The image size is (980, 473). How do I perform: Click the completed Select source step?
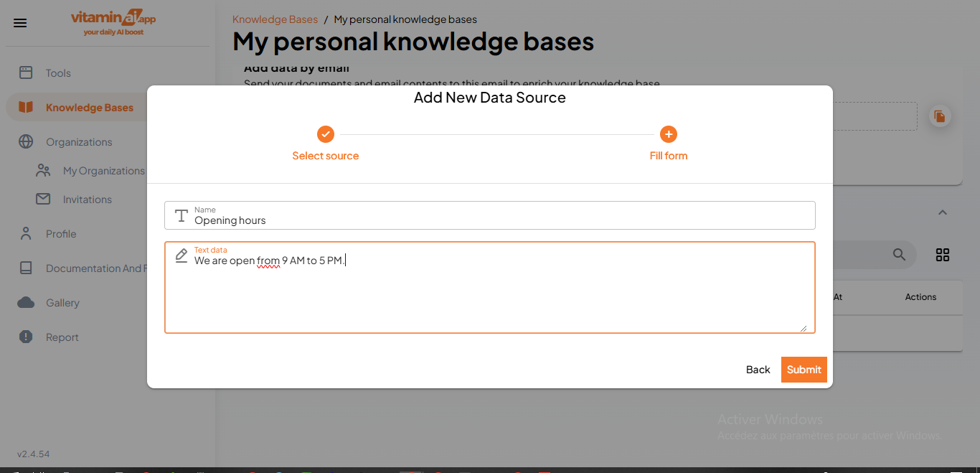pyautogui.click(x=325, y=134)
